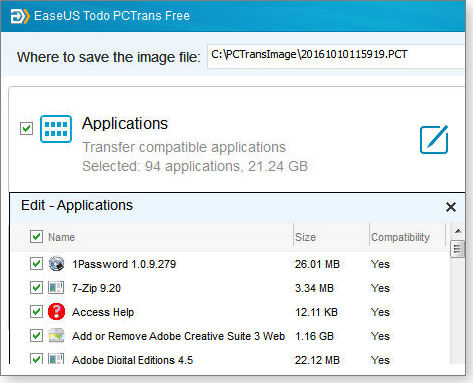Close the Edit - Applications panel
The image size is (473, 383).
tap(451, 207)
